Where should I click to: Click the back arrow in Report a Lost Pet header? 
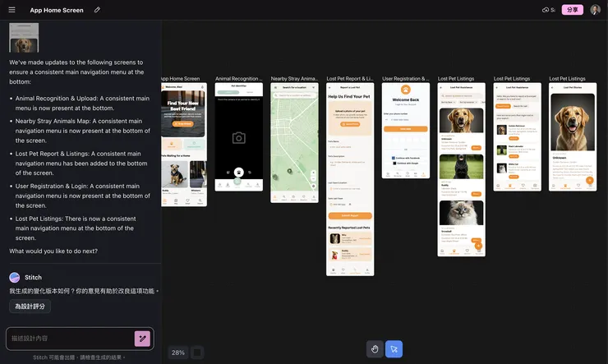click(329, 88)
